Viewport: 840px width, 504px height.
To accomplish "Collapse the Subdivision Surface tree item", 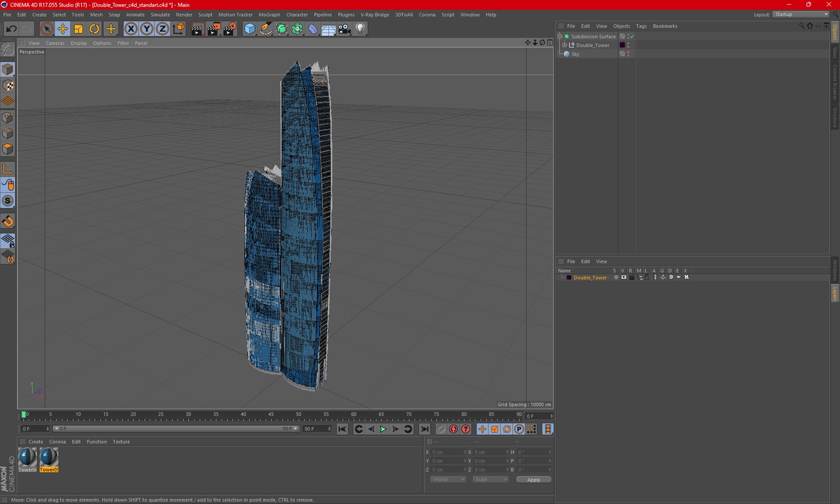I will pyautogui.click(x=560, y=36).
